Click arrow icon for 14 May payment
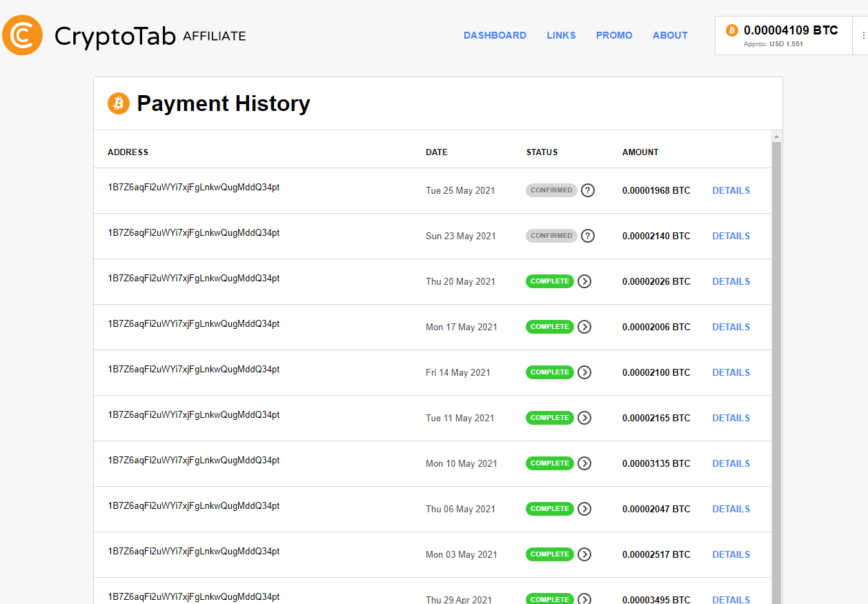The image size is (868, 604). [584, 372]
